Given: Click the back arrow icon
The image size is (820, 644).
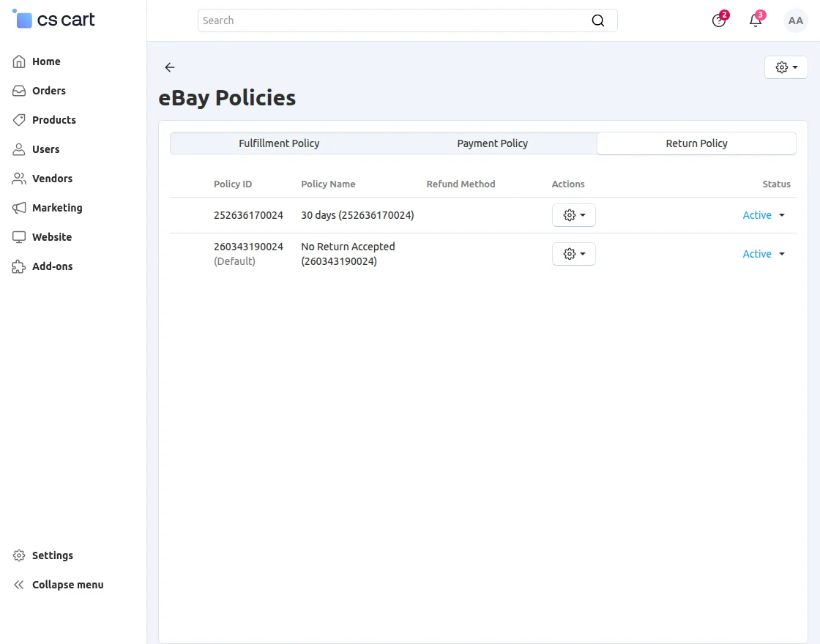Looking at the screenshot, I should tap(169, 67).
